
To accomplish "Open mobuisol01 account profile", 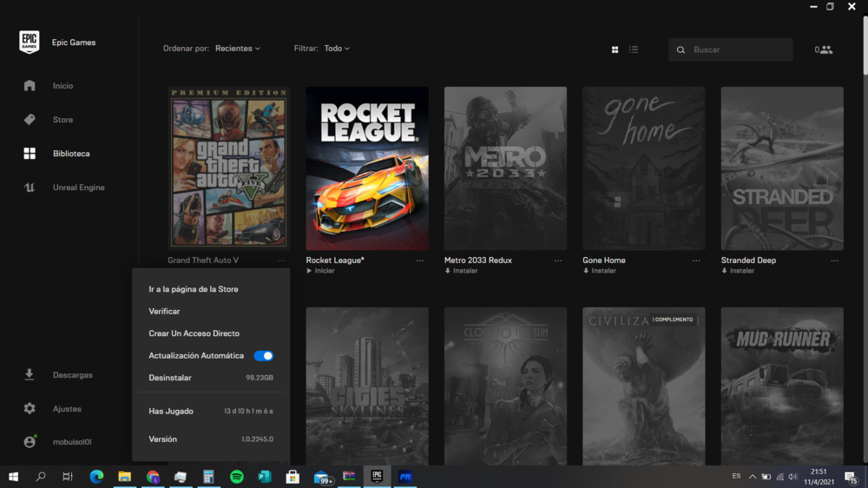I will point(72,442).
